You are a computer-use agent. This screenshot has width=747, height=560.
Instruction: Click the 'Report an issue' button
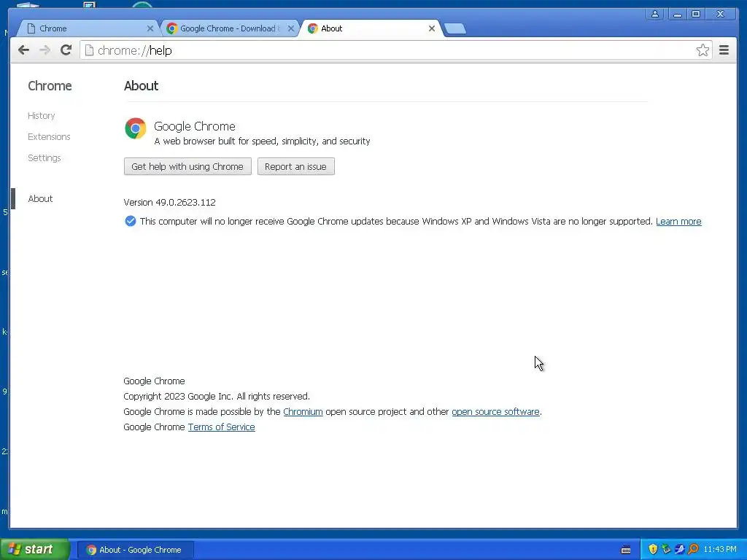[296, 167]
